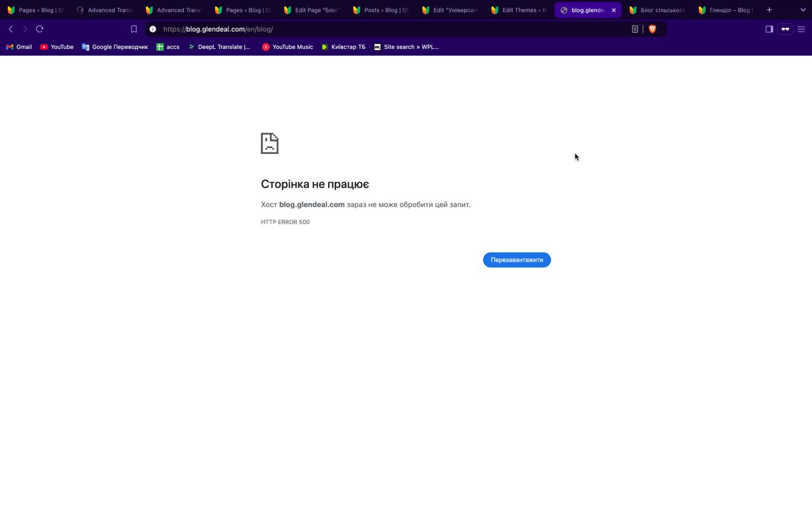Go back to the previous page
Viewport: 812px width, 508px height.
[11, 29]
